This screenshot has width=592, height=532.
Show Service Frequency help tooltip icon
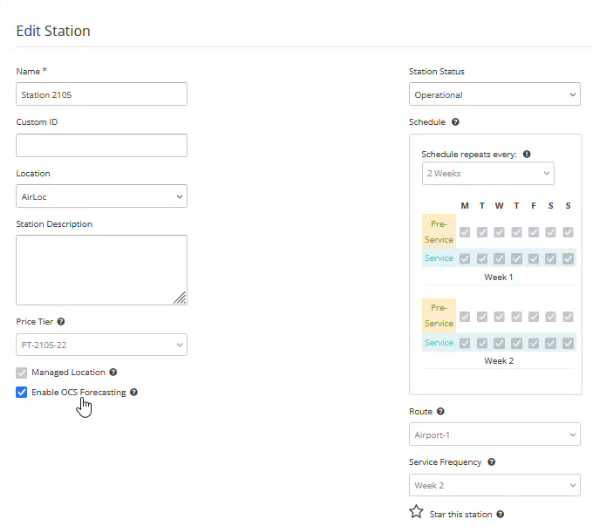[491, 462]
